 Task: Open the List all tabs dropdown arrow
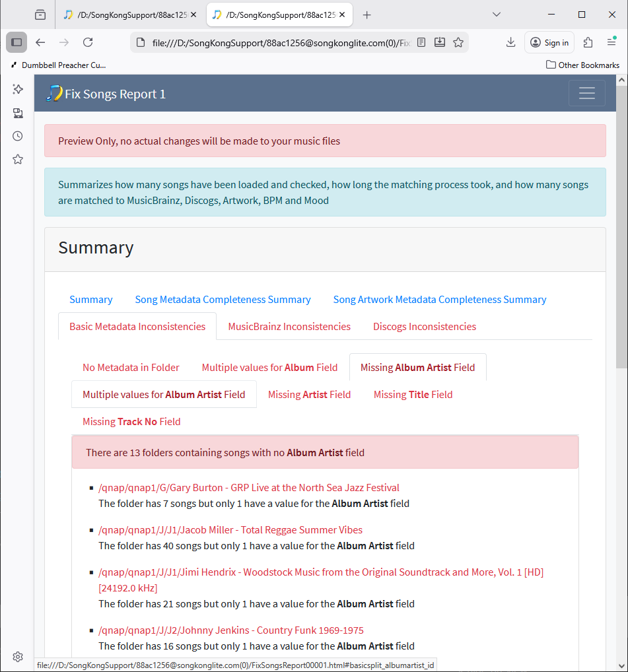pos(497,15)
